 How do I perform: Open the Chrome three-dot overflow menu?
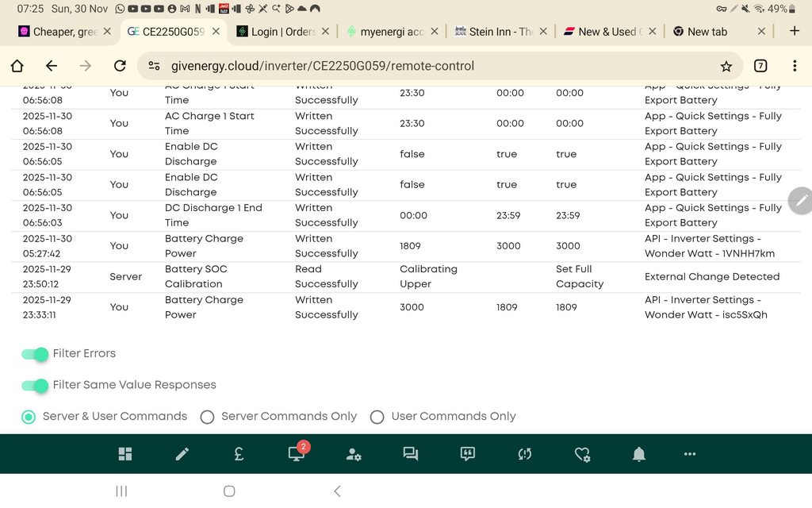point(795,66)
